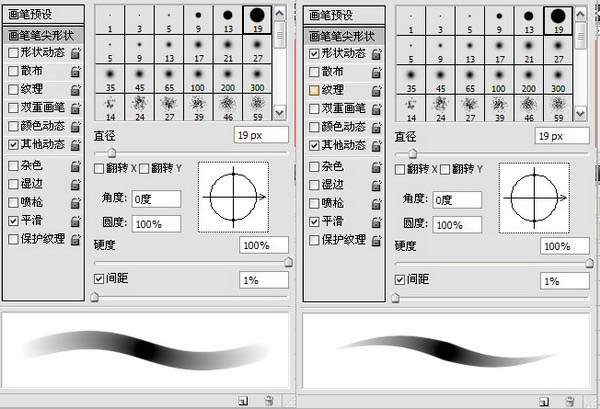This screenshot has height=409, width=600.
Task: Click lock icon beside 散布 in right panel
Action: coord(375,72)
